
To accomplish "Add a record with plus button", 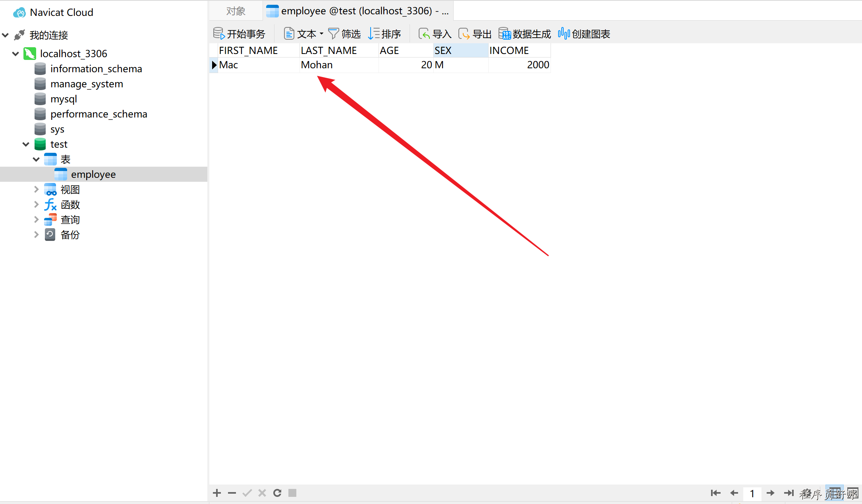I will [217, 493].
